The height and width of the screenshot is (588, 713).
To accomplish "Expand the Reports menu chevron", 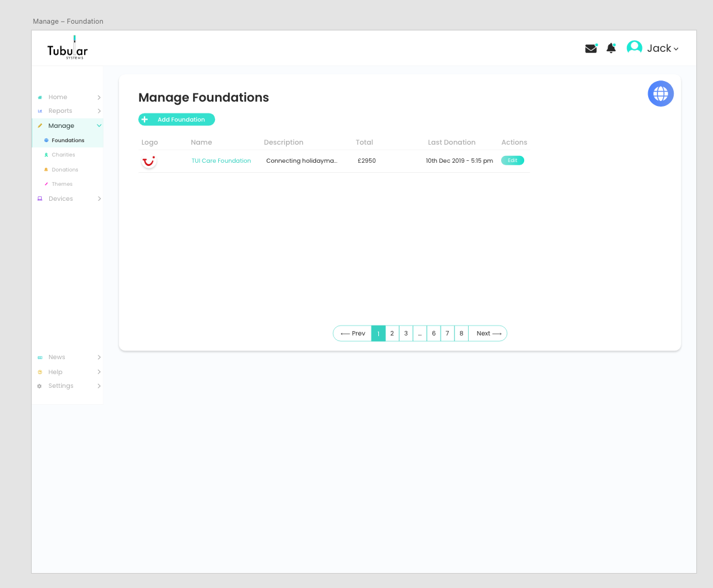I will (99, 111).
